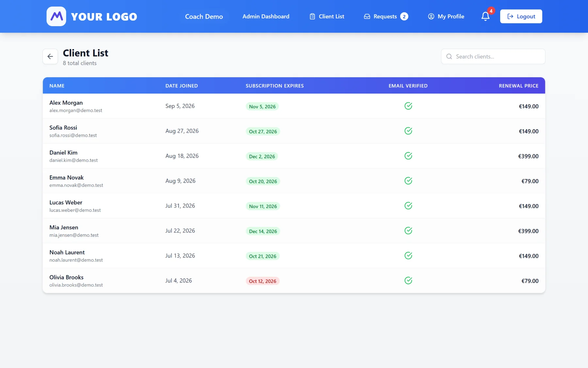Click Daniel Kim's email verified checkmark
This screenshot has width=588, height=368.
(408, 156)
